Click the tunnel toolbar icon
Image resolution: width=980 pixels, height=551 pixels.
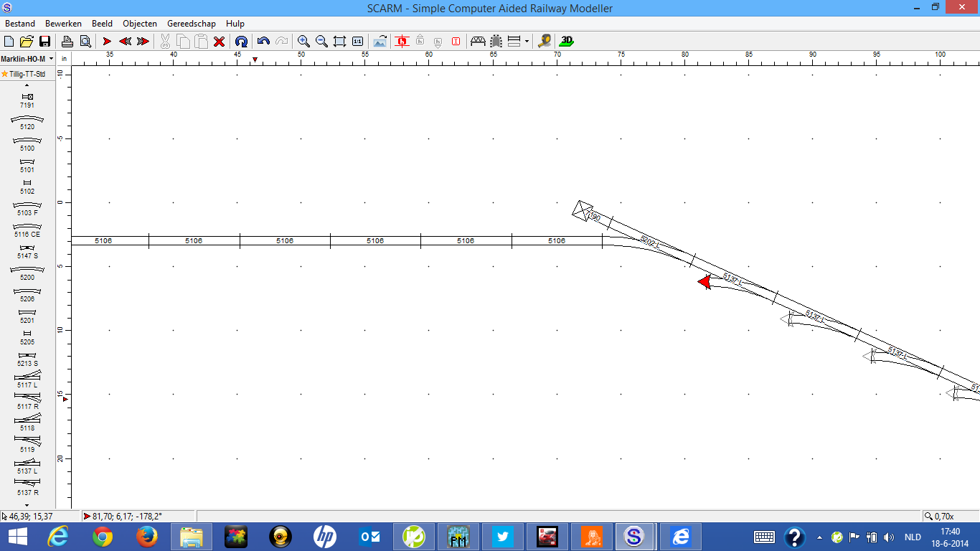coord(496,42)
